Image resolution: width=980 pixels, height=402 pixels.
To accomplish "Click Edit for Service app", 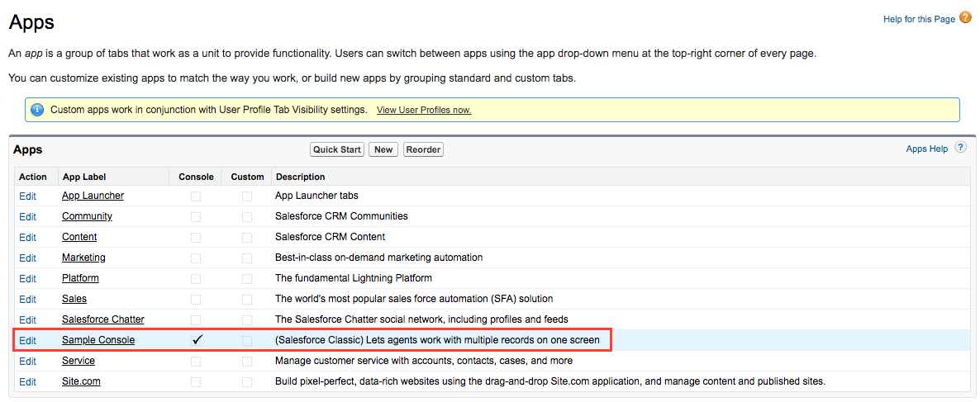I will point(27,361).
